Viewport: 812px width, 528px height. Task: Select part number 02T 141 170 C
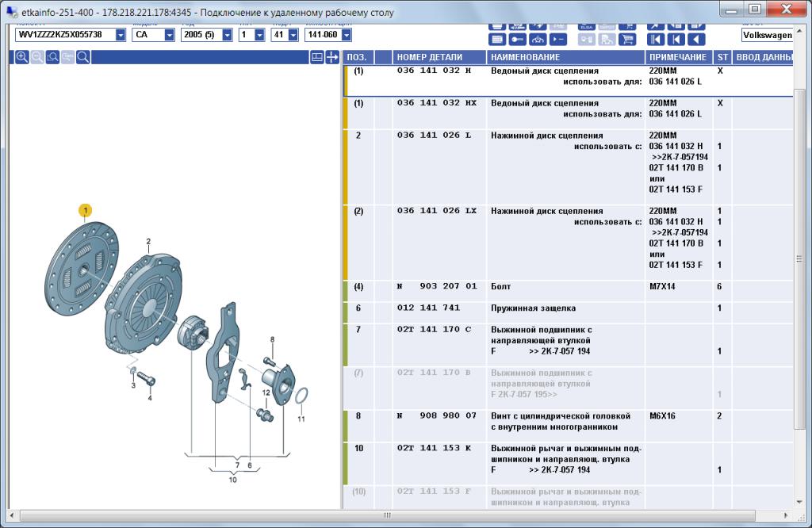coord(434,329)
